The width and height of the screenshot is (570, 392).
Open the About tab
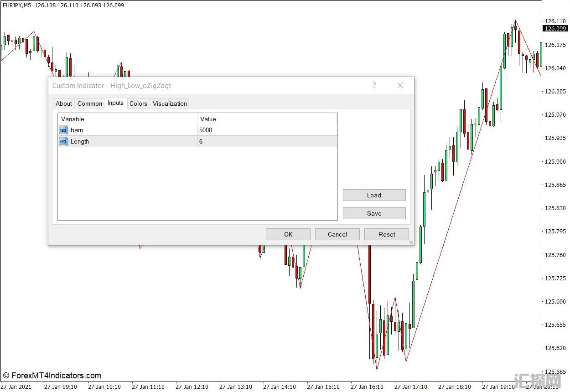coord(64,103)
